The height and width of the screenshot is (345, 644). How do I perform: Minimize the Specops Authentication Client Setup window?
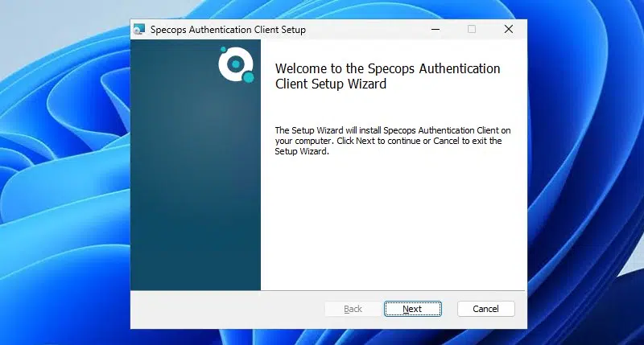(436, 29)
